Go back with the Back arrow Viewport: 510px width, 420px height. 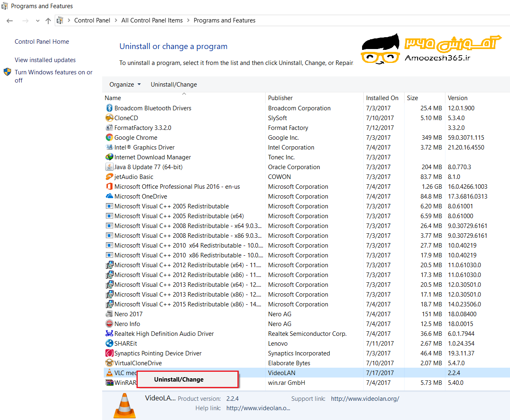click(10, 20)
